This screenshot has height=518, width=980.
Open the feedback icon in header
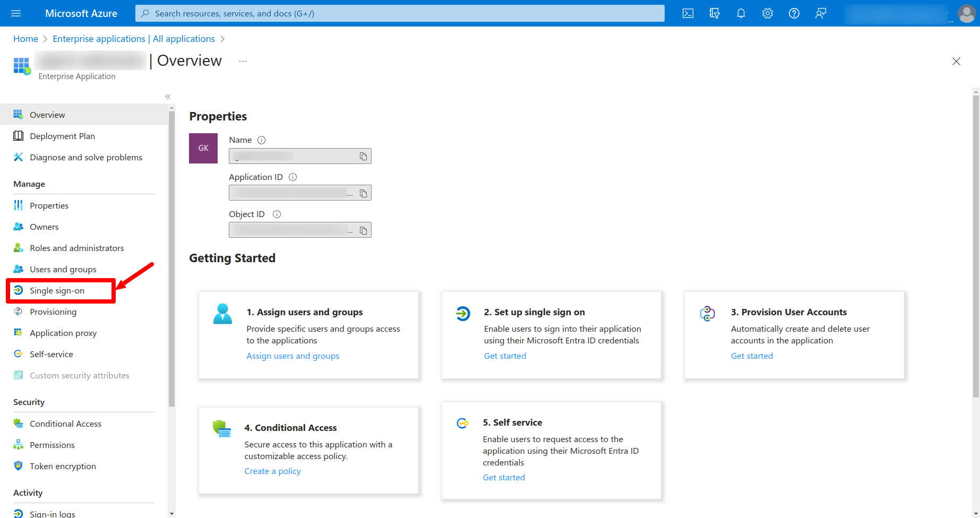coord(820,13)
